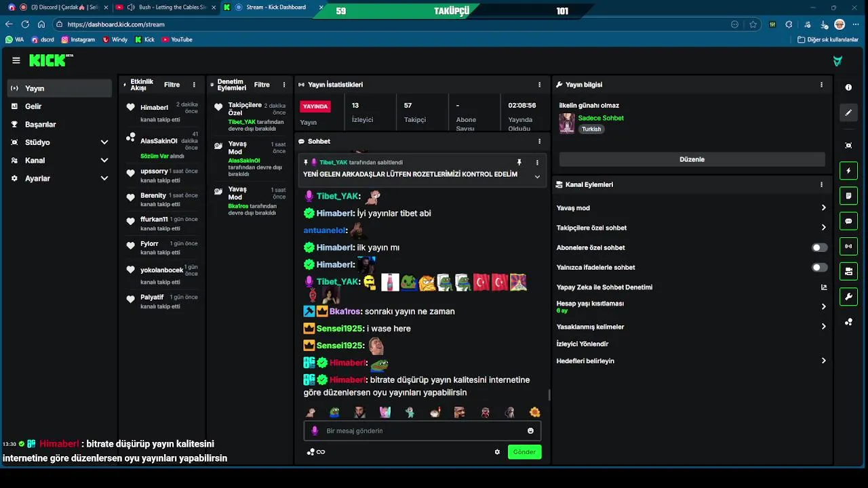Open the Yayın bilgisi panel three-dot menu
This screenshot has width=868, height=488.
[821, 85]
